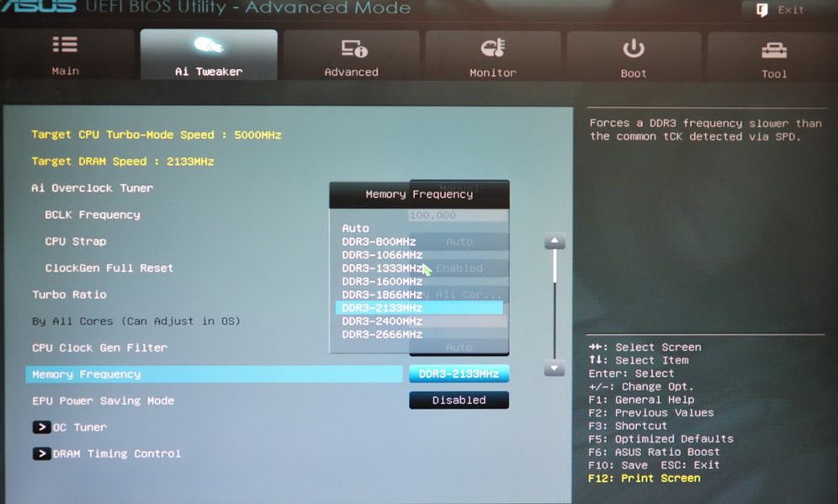The image size is (838, 504).
Task: Pick the highlighted DDR3-2133MHz entry
Action: 419,308
